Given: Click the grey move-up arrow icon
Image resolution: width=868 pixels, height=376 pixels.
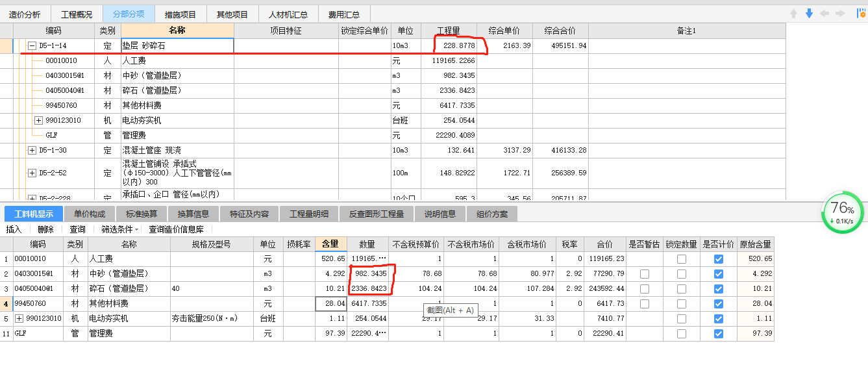Looking at the screenshot, I should (793, 14).
